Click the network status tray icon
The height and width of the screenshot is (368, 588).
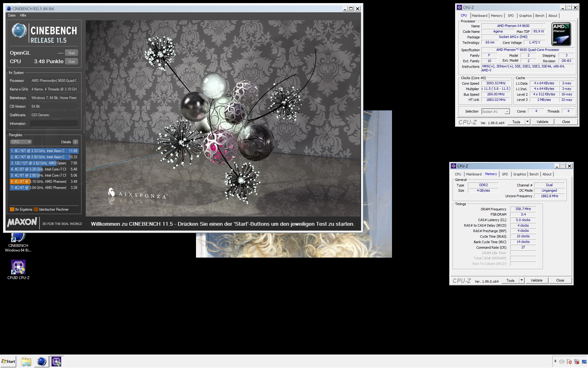pyautogui.click(x=577, y=362)
